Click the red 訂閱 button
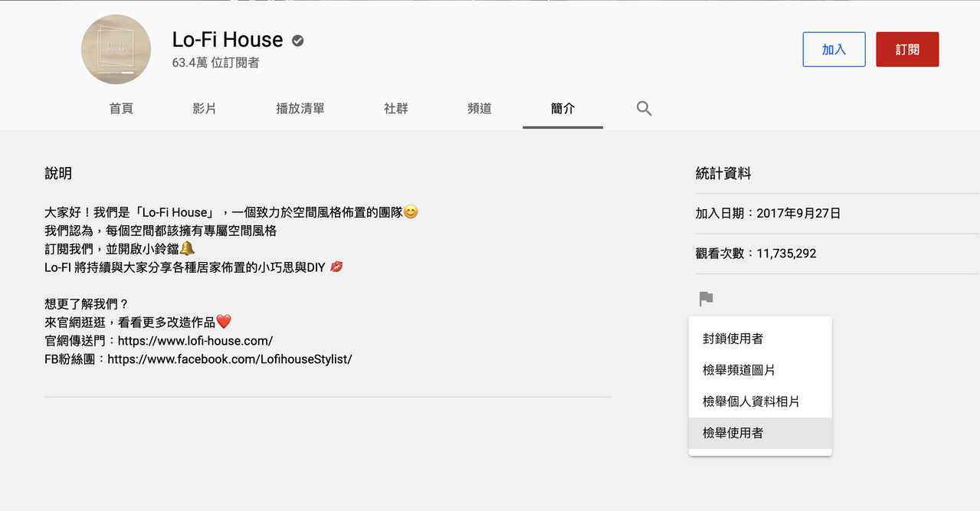The height and width of the screenshot is (511, 980). pos(907,49)
